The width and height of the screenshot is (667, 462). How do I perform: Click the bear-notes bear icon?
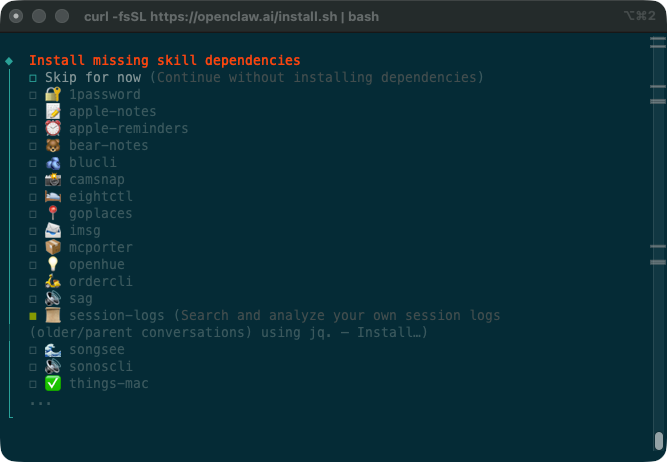[53, 145]
